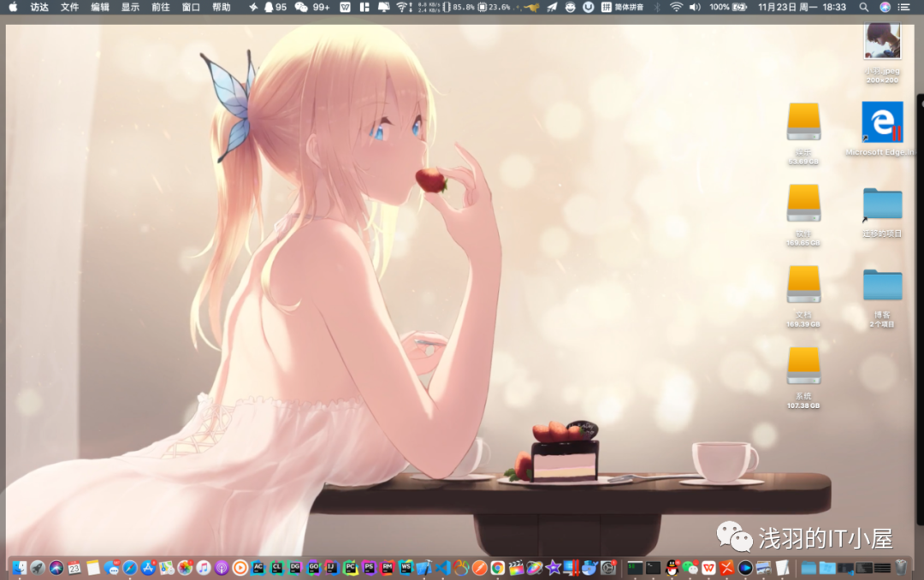The height and width of the screenshot is (580, 924).
Task: Click WeChat 99+ menu bar icon
Action: pos(312,7)
